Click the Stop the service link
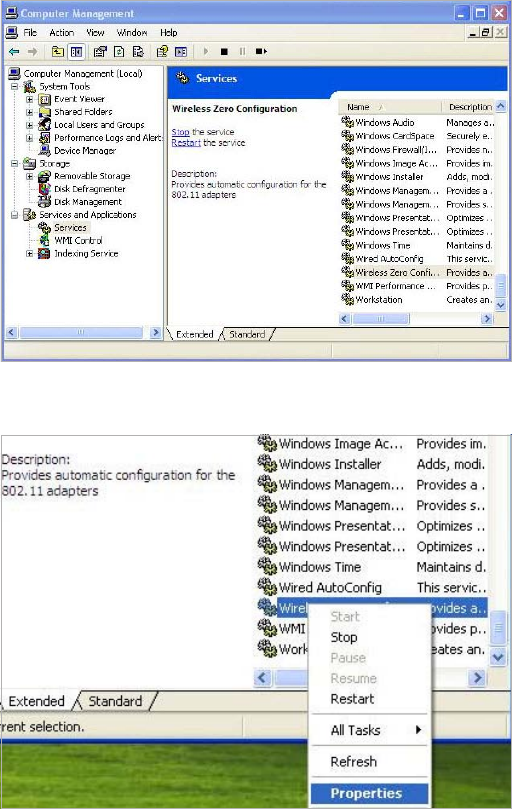Viewport: 512px width, 809px height. pos(180,132)
